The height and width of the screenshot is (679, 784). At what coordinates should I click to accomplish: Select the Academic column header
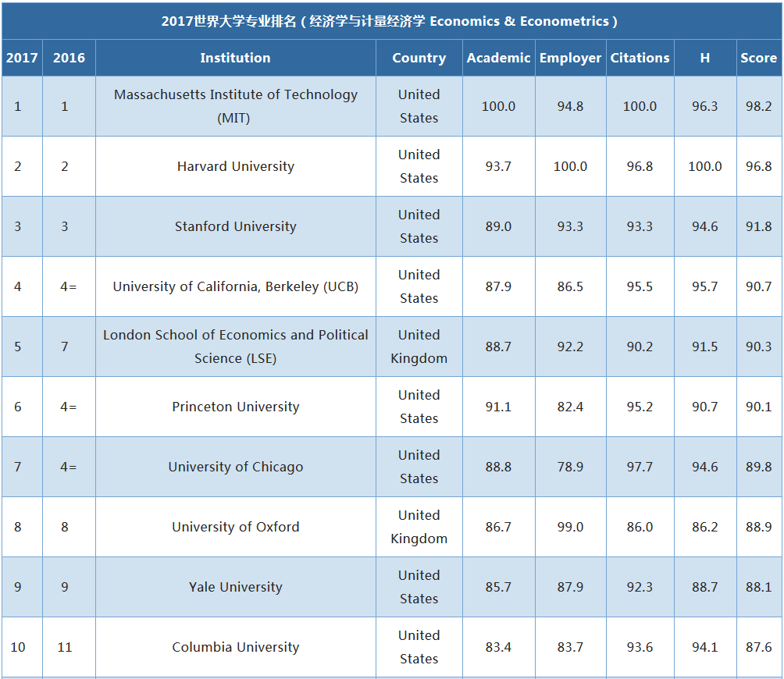(x=498, y=58)
